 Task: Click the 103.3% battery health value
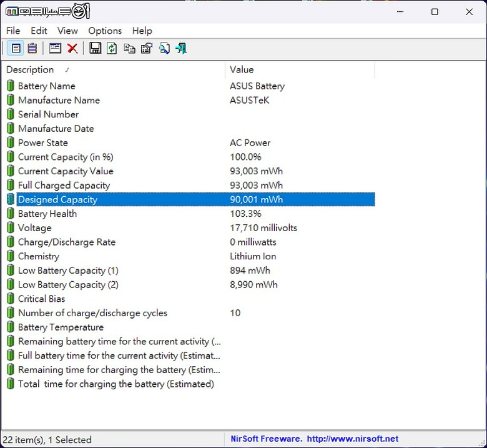pyautogui.click(x=245, y=214)
